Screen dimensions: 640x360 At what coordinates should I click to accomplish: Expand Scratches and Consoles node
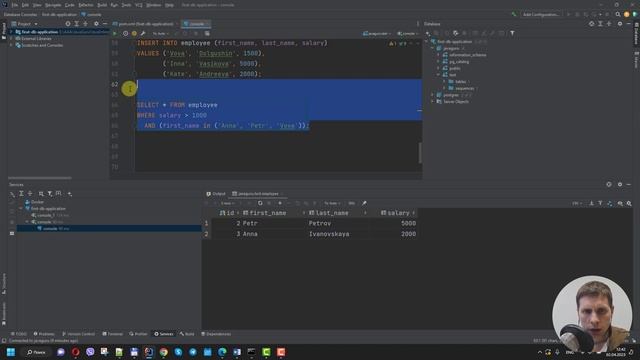coord(11,45)
